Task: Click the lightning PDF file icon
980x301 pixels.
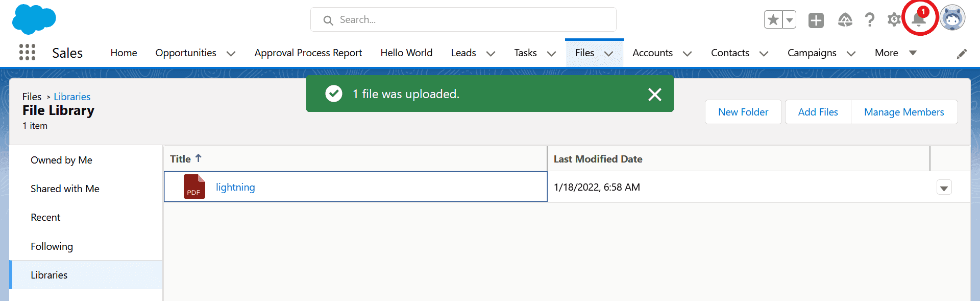Action: 194,187
